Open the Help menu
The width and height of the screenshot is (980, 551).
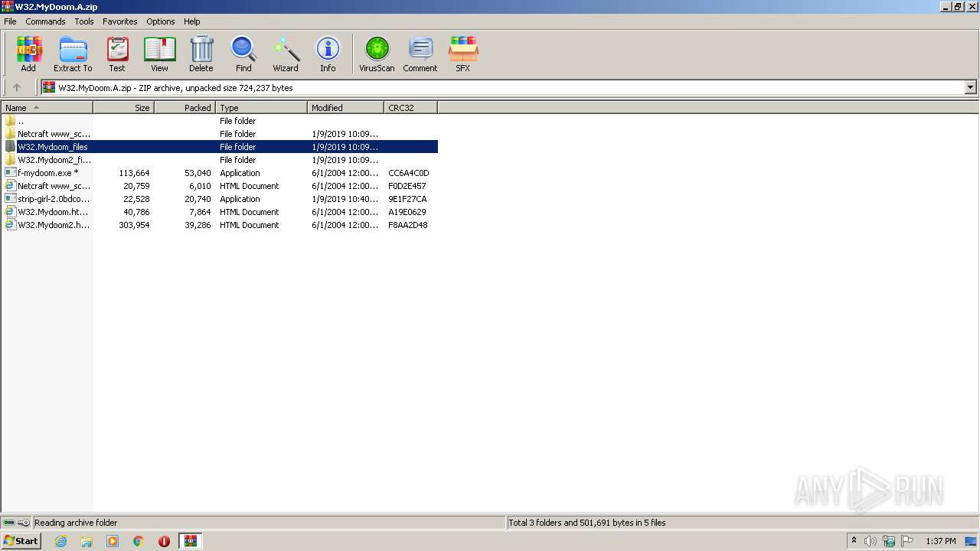(192, 21)
